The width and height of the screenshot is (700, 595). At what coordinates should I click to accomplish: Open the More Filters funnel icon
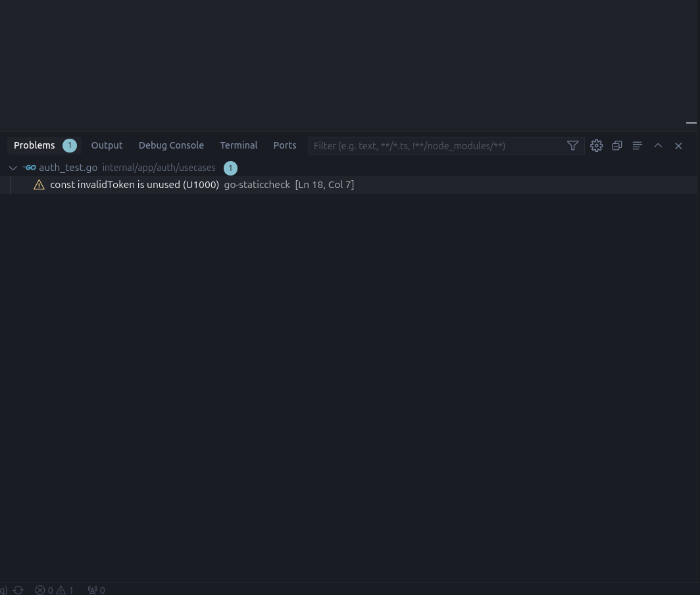point(572,146)
